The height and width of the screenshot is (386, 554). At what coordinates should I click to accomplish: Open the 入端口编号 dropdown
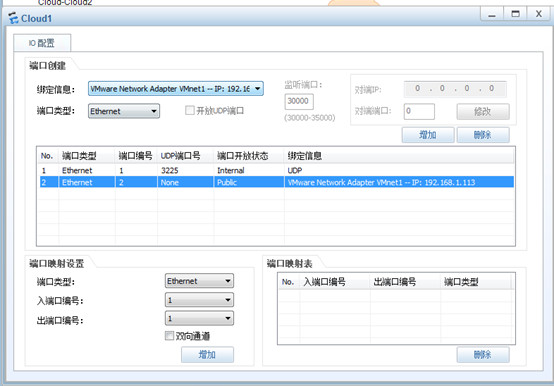tap(199, 300)
